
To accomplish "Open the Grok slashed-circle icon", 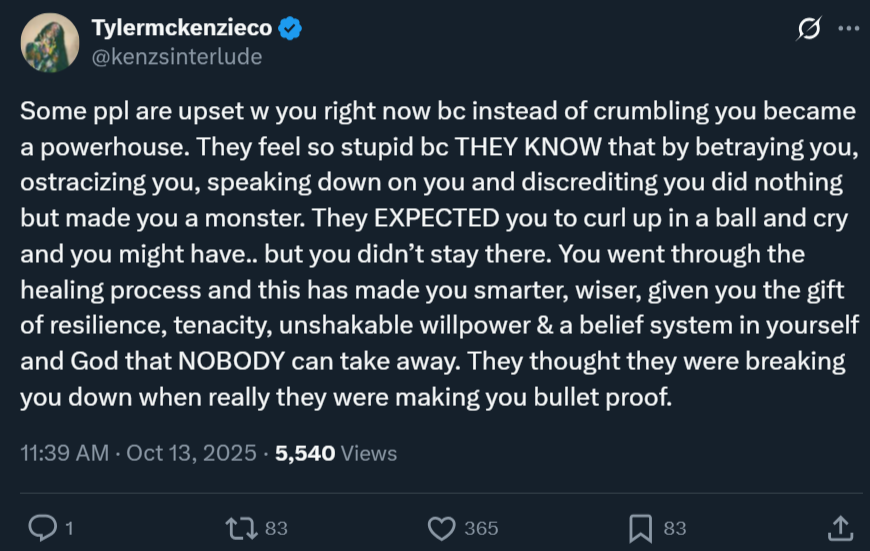I will [808, 30].
